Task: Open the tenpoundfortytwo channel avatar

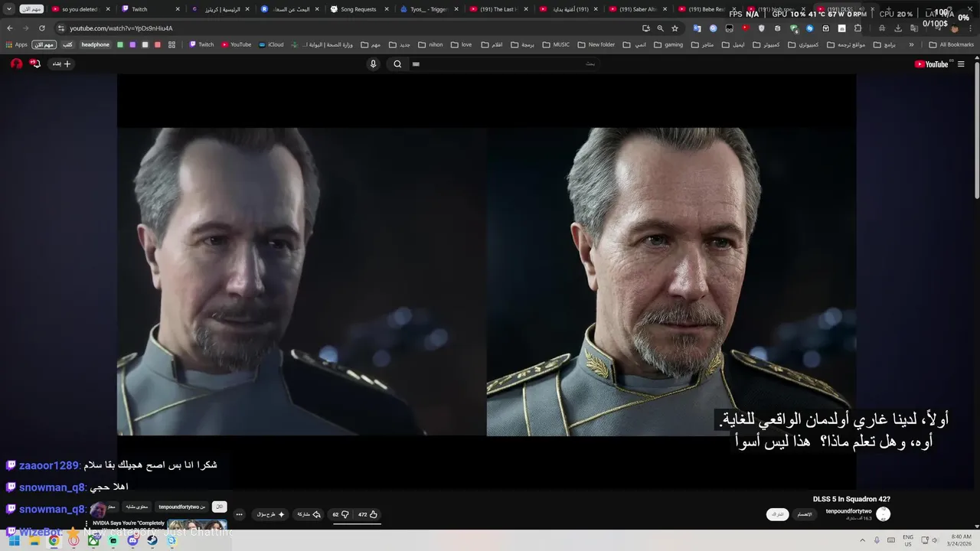Action: click(x=883, y=514)
